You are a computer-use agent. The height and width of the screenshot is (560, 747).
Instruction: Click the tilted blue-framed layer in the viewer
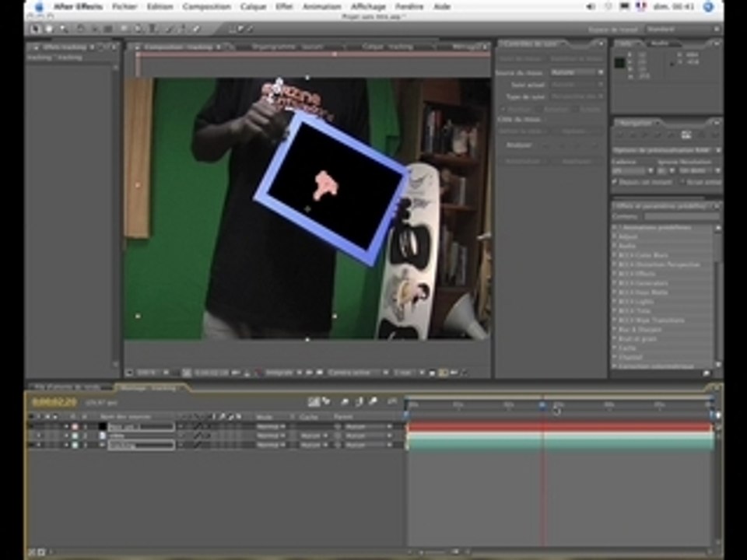click(332, 188)
